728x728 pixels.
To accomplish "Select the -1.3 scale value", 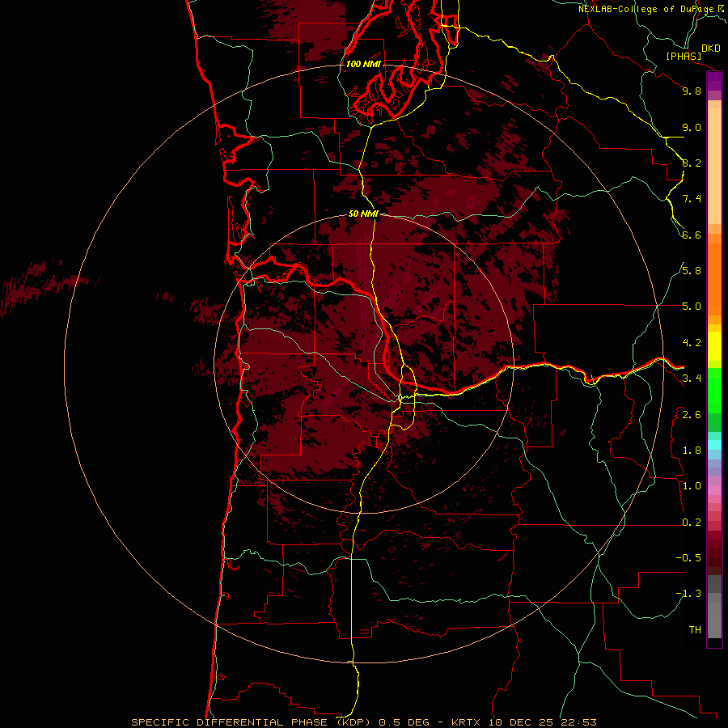I will coord(688,594).
